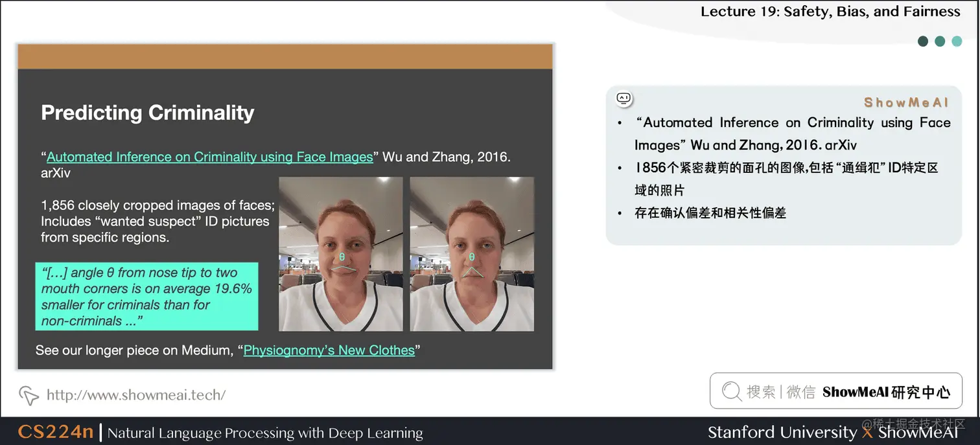This screenshot has height=445, width=980.
Task: Click the 'See our longer piece on Medium' text
Action: (x=133, y=350)
